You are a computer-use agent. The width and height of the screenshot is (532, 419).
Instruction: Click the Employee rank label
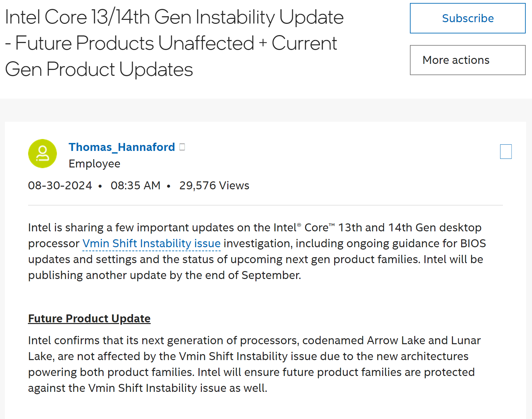coord(94,164)
